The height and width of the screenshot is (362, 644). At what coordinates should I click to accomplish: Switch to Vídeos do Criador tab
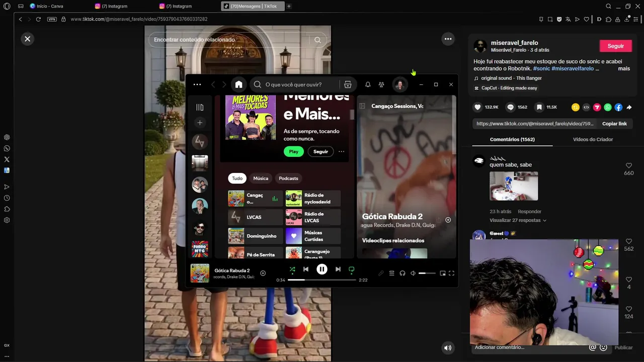point(593,139)
